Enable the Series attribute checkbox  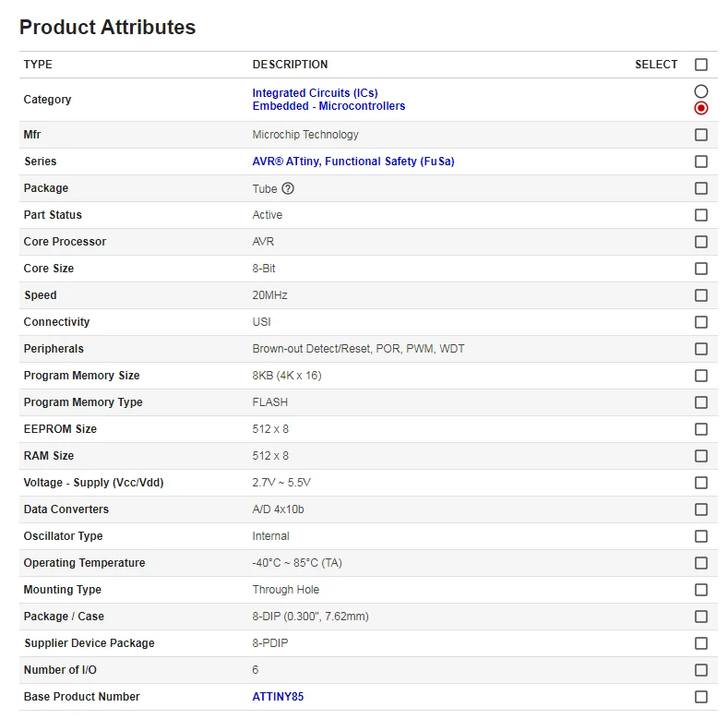coord(701,162)
